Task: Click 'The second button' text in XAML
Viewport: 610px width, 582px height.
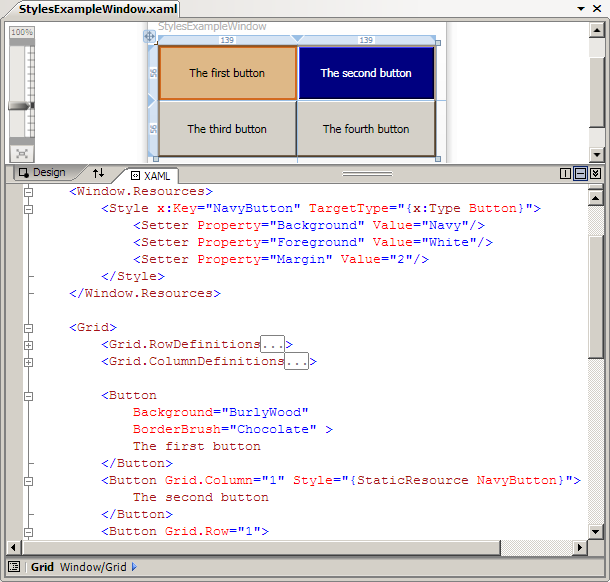Action: pyautogui.click(x=201, y=498)
